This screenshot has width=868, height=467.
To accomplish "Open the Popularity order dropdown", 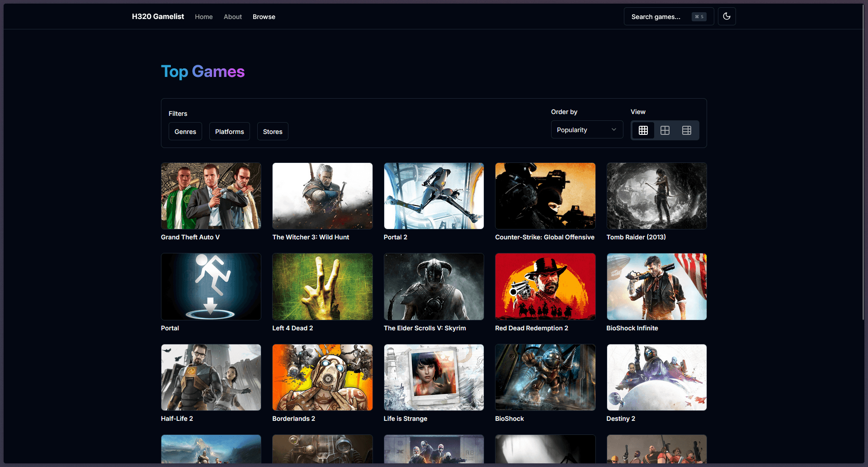I will pyautogui.click(x=586, y=129).
